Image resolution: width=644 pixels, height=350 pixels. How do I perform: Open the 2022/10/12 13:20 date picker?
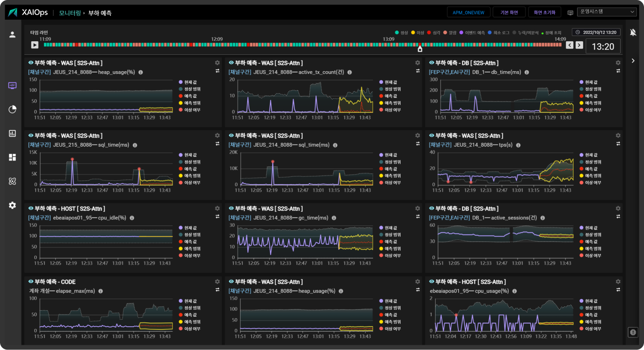coord(596,32)
